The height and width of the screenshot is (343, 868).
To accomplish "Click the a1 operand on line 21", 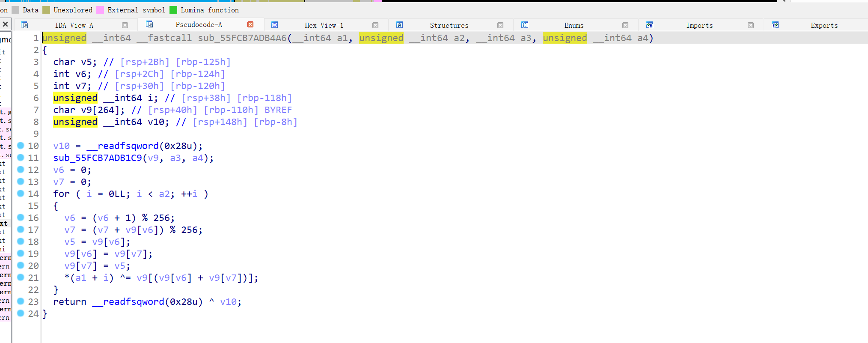I will coord(81,278).
